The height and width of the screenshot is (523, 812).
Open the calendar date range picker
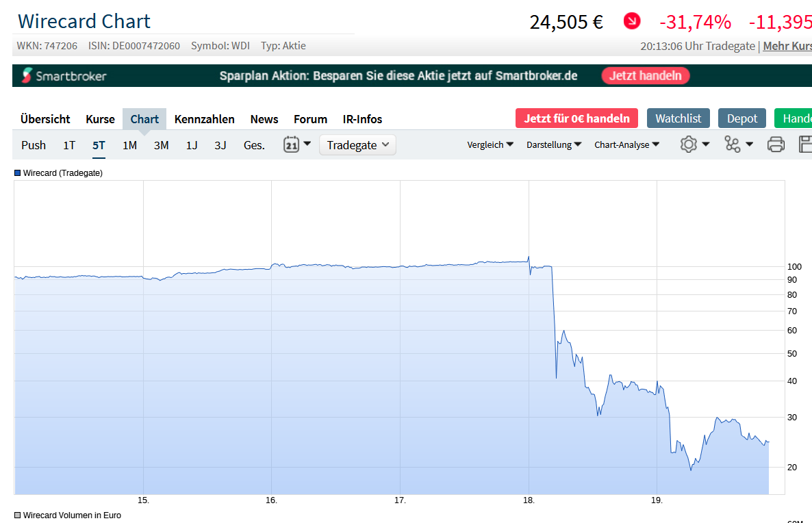click(297, 144)
